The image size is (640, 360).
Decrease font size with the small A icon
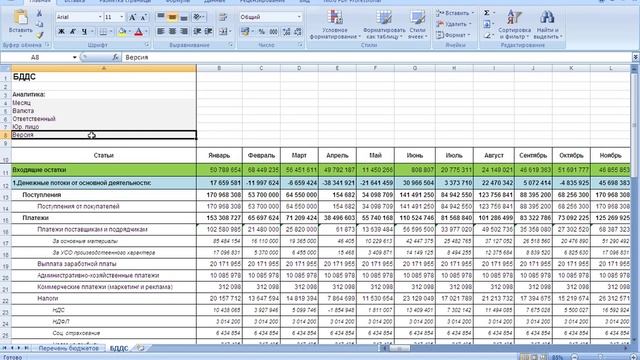click(x=143, y=17)
